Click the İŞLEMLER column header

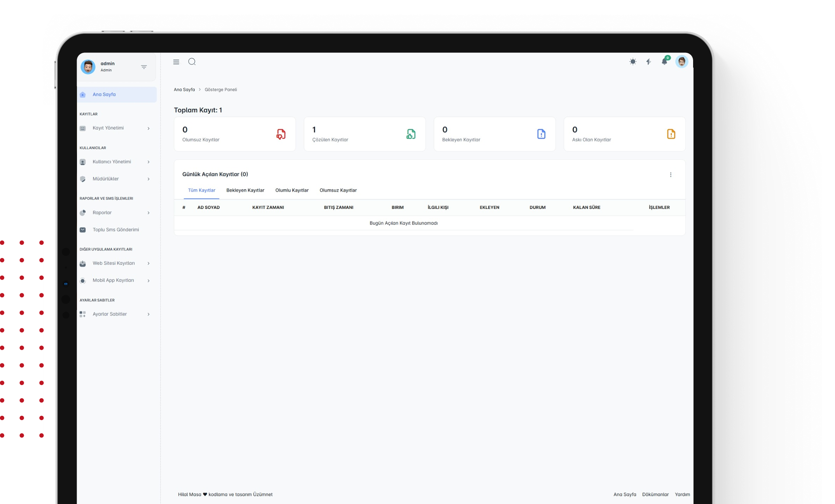(x=659, y=208)
